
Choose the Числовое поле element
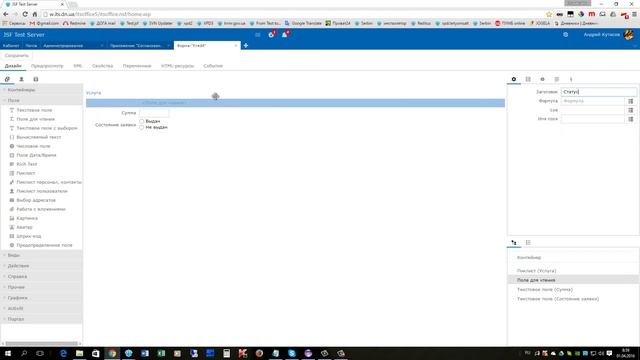pos(33,146)
